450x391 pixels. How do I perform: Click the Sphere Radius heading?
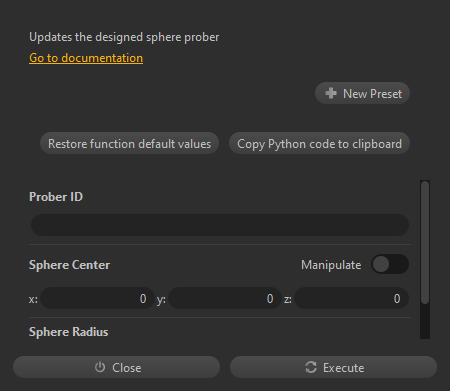(x=69, y=332)
